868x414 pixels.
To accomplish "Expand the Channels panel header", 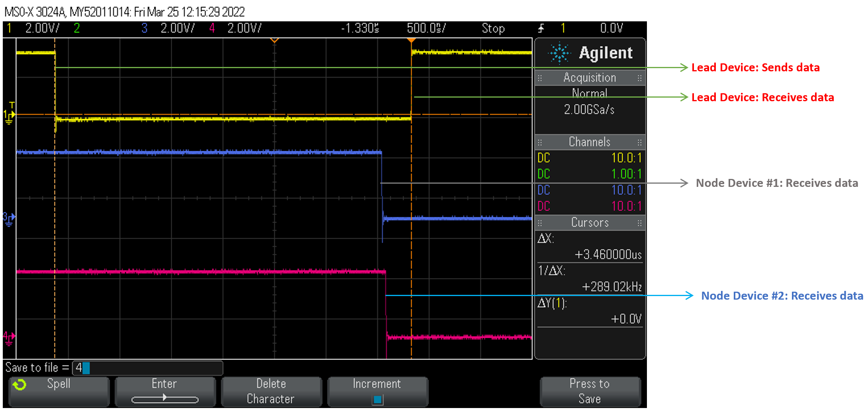I will click(590, 142).
